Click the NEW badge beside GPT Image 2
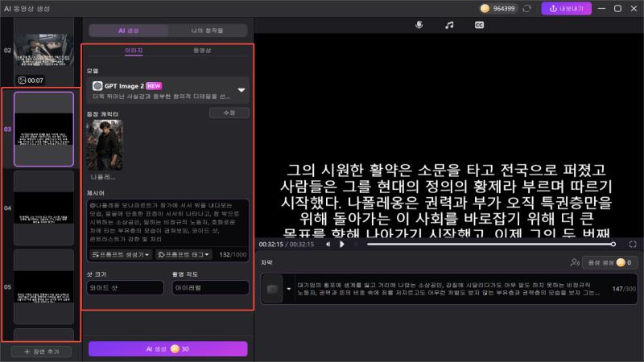The height and width of the screenshot is (362, 644). (154, 86)
